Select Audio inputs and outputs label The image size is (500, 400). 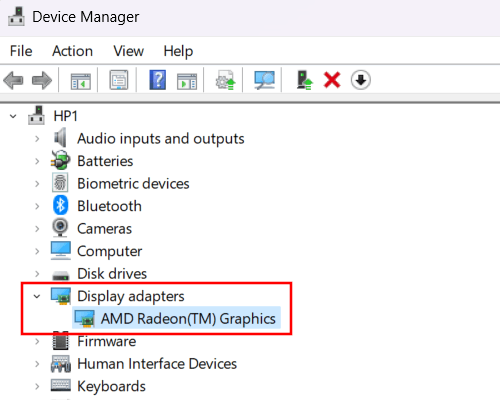click(x=161, y=139)
